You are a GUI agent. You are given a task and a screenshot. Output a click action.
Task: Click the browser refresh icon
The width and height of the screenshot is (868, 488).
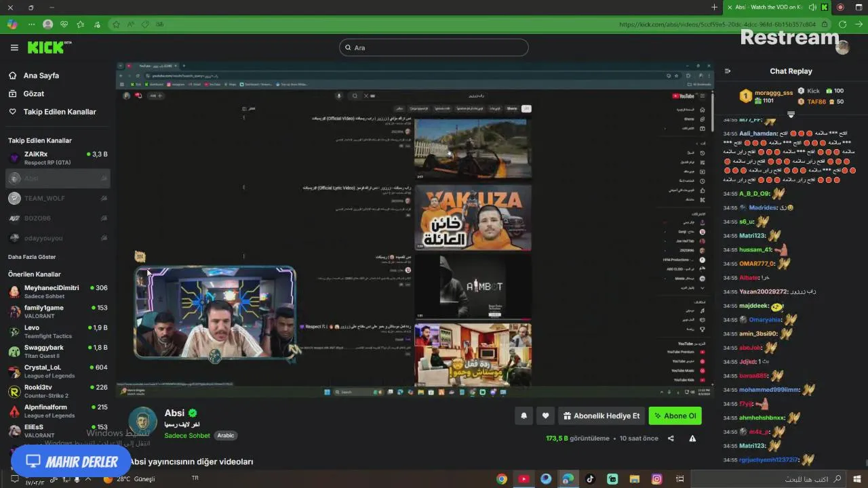pos(842,24)
